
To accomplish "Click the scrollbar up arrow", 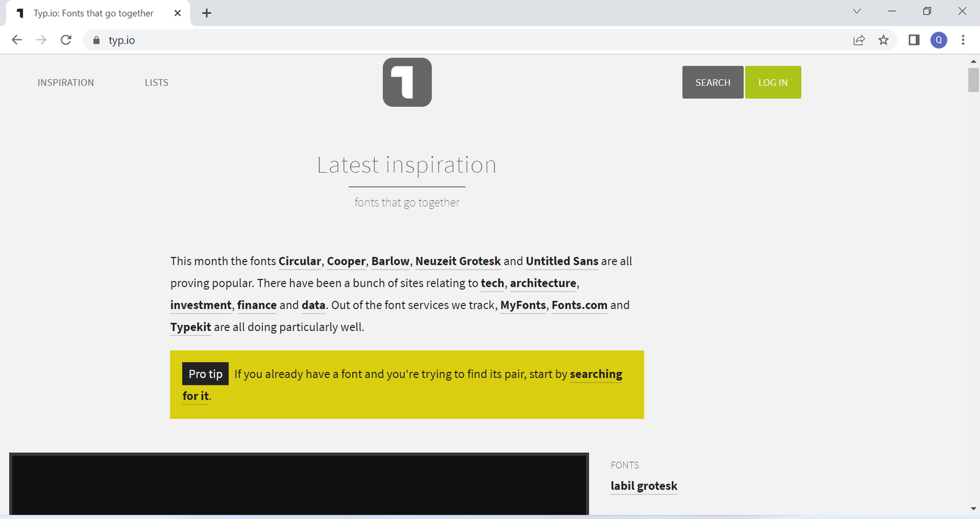I will [x=973, y=61].
